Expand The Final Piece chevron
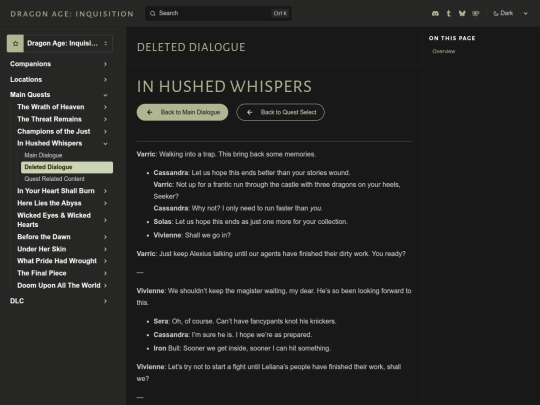This screenshot has height=405, width=540. [105, 273]
